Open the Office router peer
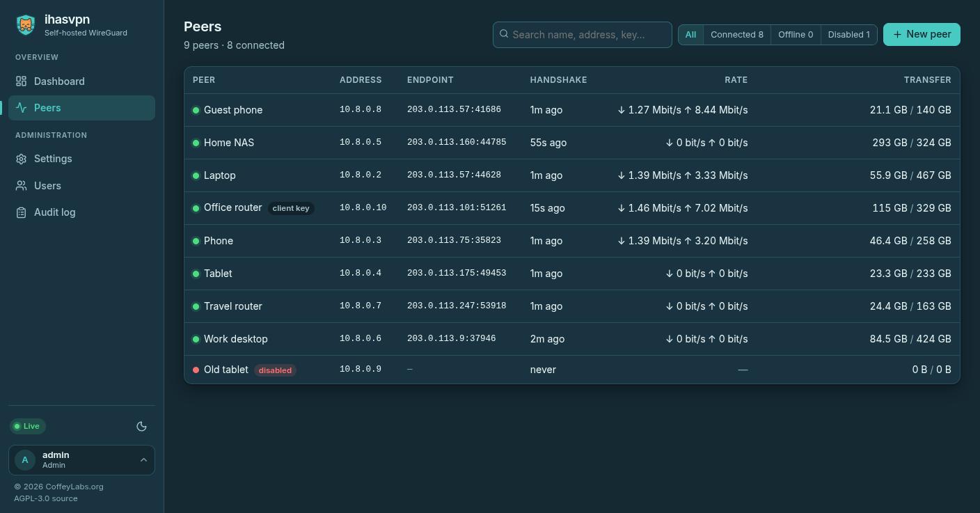 (233, 207)
